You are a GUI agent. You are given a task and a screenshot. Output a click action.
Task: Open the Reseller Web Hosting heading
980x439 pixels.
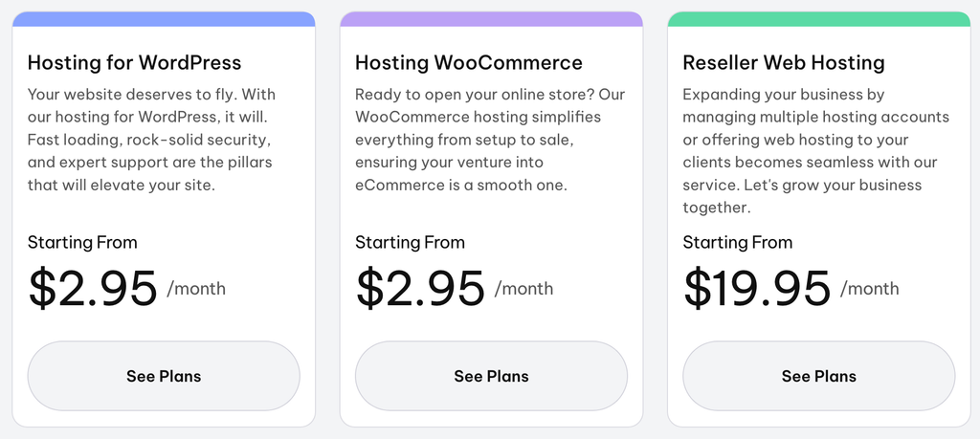(x=784, y=62)
